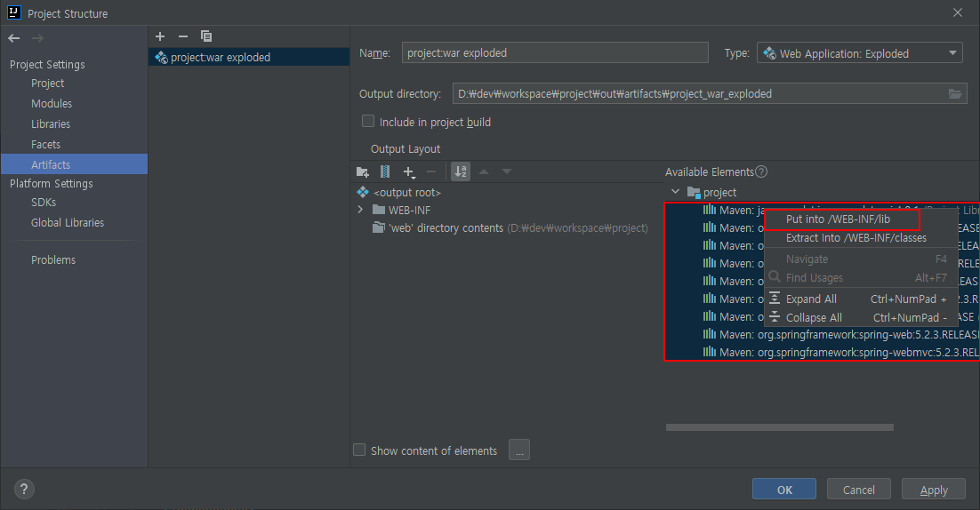Open Libraries settings page

51,124
